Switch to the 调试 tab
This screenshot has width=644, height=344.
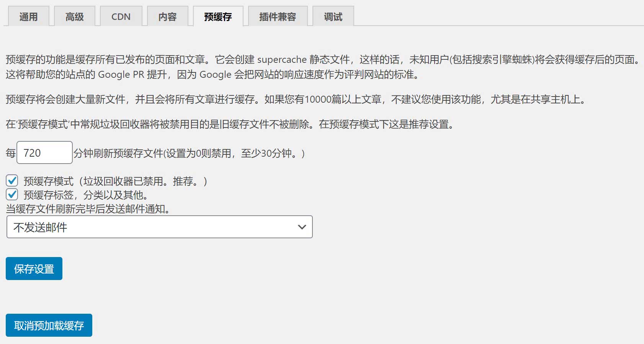point(333,17)
